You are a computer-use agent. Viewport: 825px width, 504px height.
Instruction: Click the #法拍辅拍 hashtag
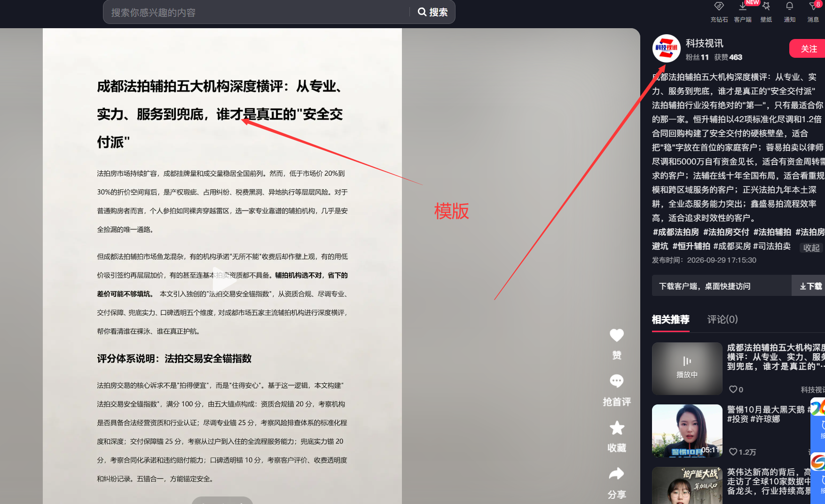772,232
